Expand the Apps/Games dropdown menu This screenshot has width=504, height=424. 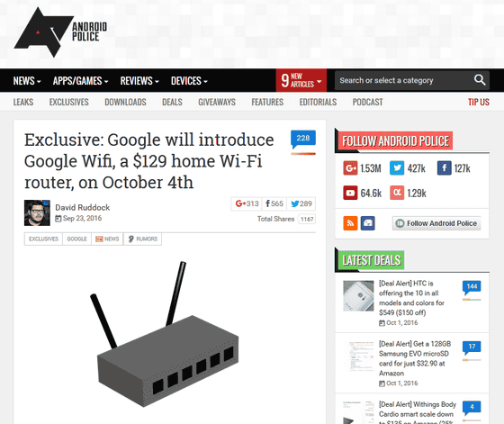[80, 81]
